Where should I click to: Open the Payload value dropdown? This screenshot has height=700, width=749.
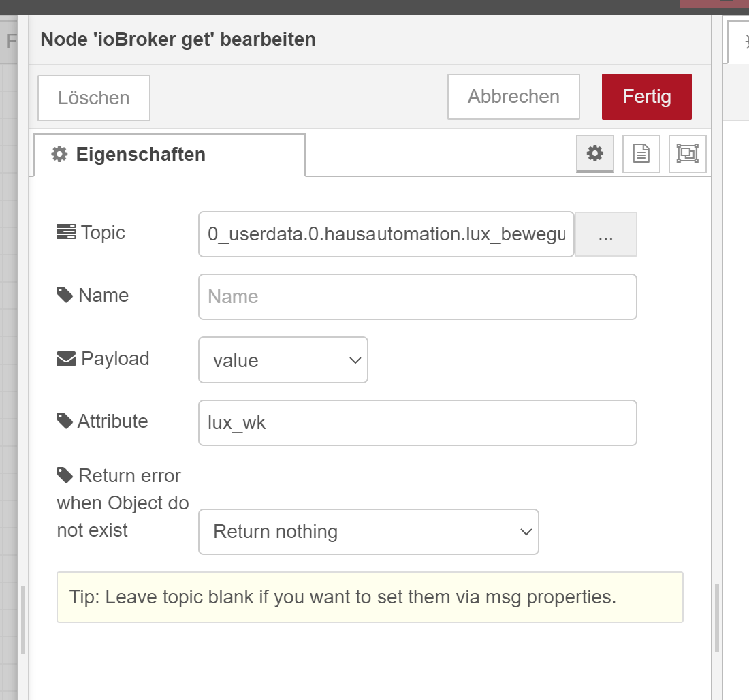tap(283, 360)
